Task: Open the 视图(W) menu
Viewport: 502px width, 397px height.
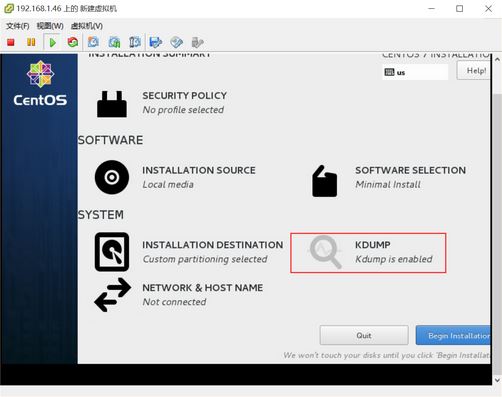Action: coord(50,26)
